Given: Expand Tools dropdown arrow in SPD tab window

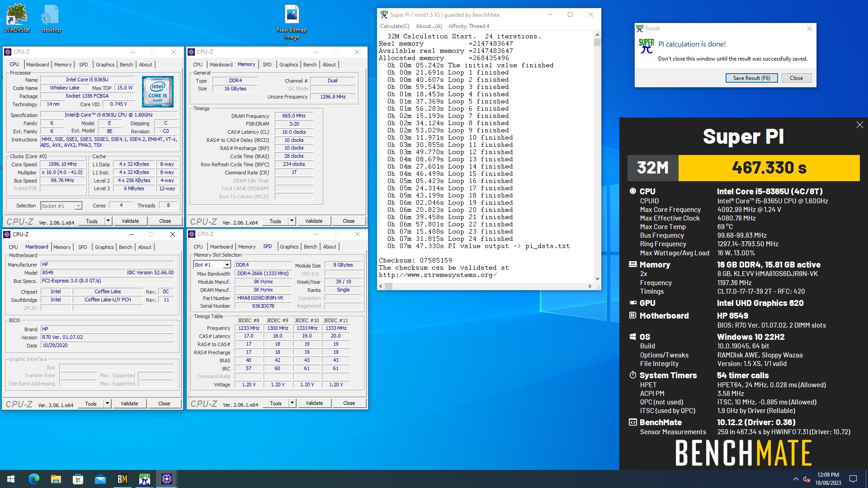Looking at the screenshot, I should [x=292, y=403].
